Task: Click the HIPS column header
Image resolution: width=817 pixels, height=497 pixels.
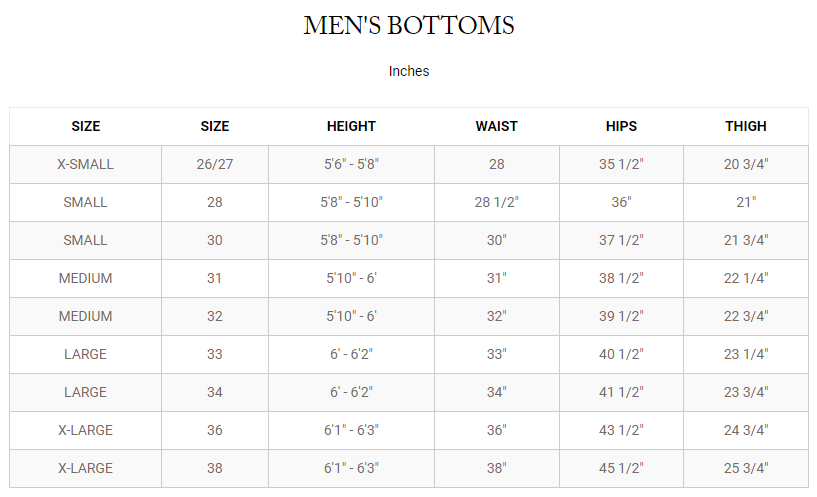Action: [621, 126]
